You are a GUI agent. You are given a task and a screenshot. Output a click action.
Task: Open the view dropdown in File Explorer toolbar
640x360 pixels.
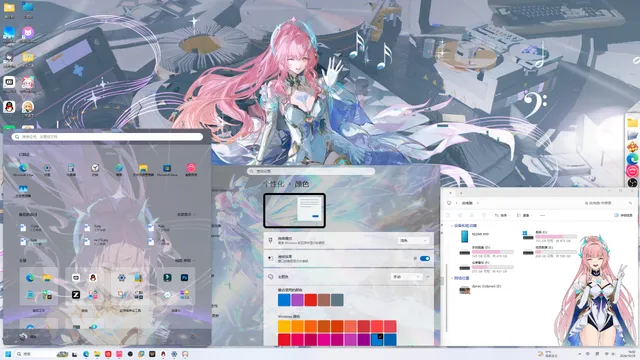point(524,215)
